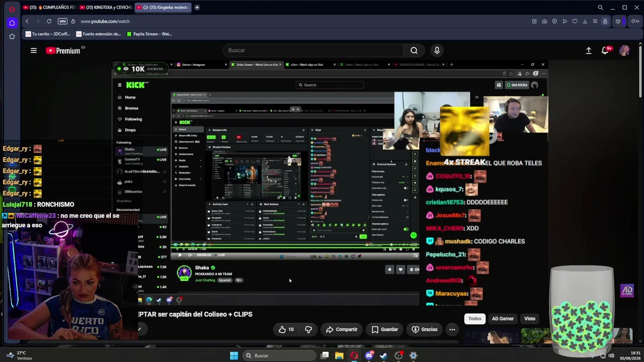This screenshot has width=644, height=362.
Task: Open the YouTube guide hamburger menu
Action: (x=34, y=50)
